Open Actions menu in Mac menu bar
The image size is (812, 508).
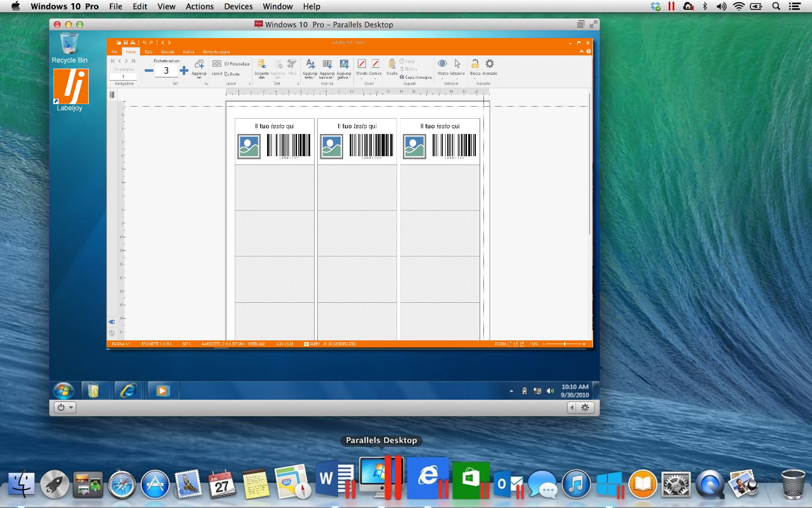pos(200,6)
